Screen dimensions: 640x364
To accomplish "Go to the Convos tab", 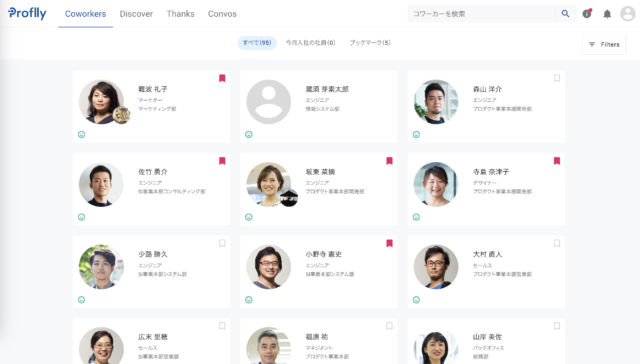I will (222, 14).
